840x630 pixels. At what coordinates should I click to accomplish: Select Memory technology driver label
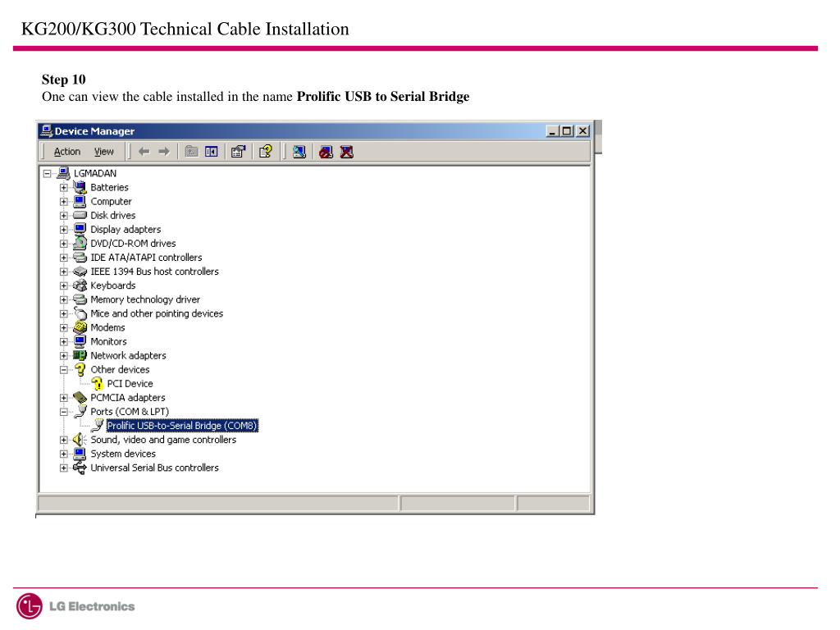145,299
